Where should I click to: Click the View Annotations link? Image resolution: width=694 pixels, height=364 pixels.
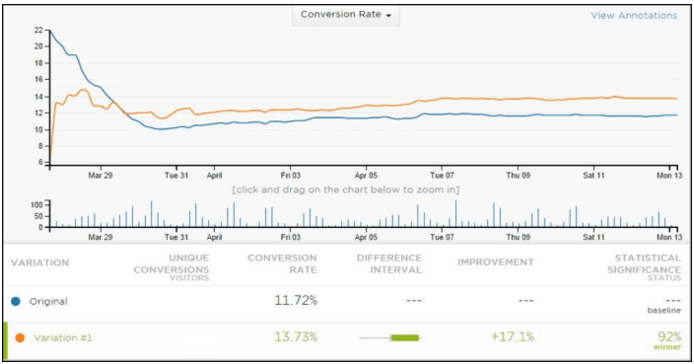click(x=634, y=15)
